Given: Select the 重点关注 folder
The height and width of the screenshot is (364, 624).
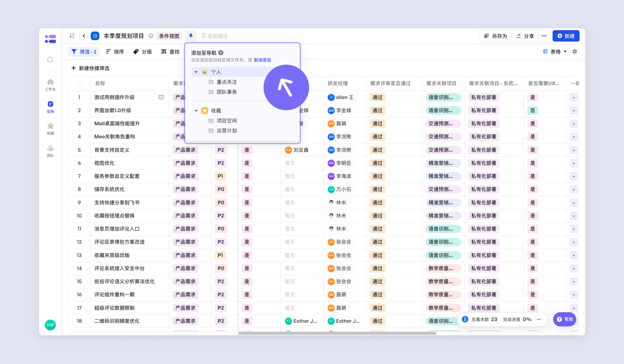Looking at the screenshot, I should [x=223, y=82].
